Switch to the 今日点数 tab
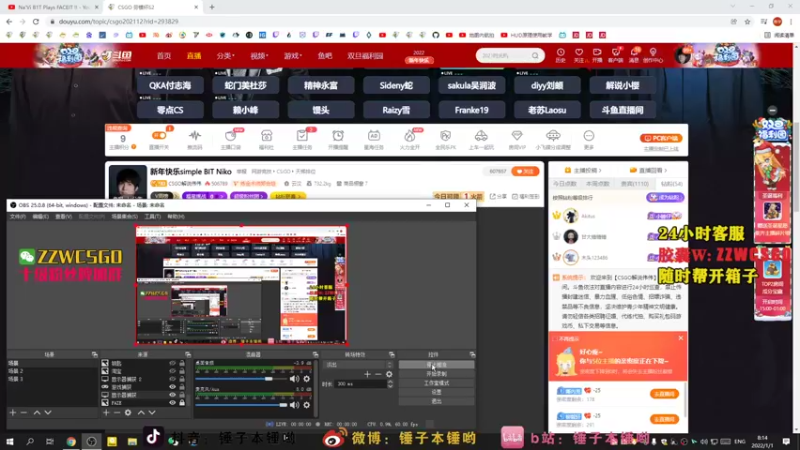 (565, 184)
